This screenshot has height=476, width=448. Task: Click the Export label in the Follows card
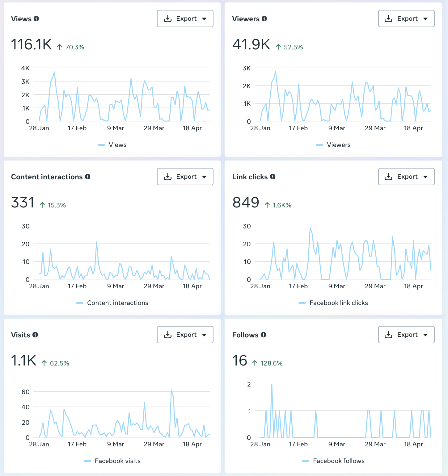point(408,335)
